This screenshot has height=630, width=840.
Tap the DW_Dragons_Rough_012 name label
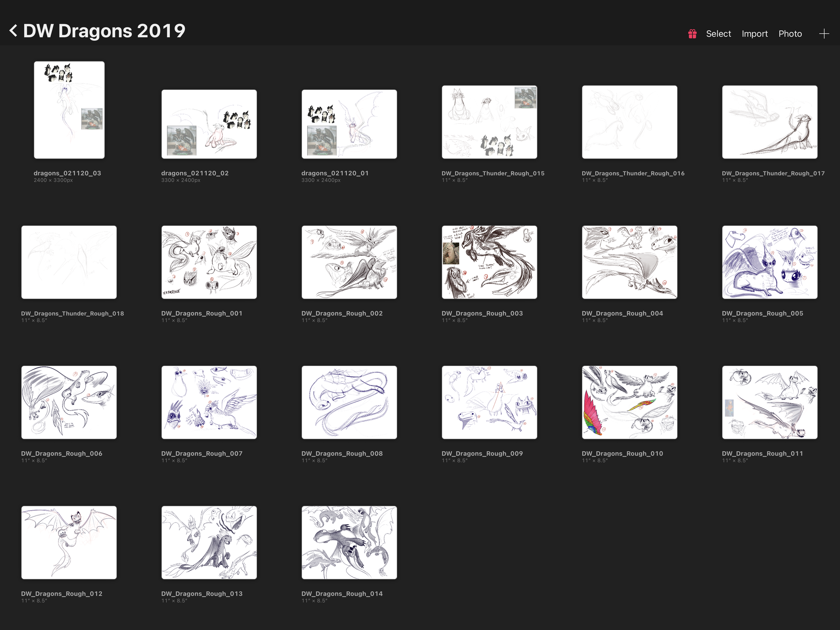[61, 594]
